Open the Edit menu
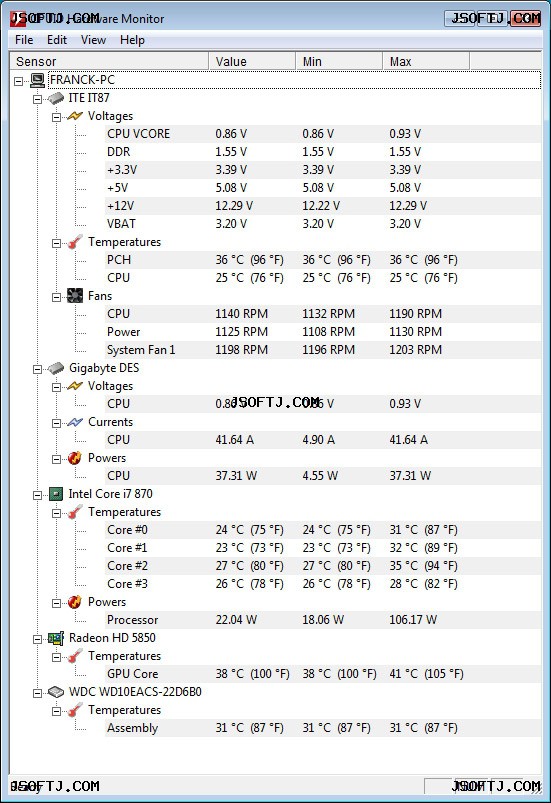Viewport: 551px width, 803px height. tap(57, 40)
